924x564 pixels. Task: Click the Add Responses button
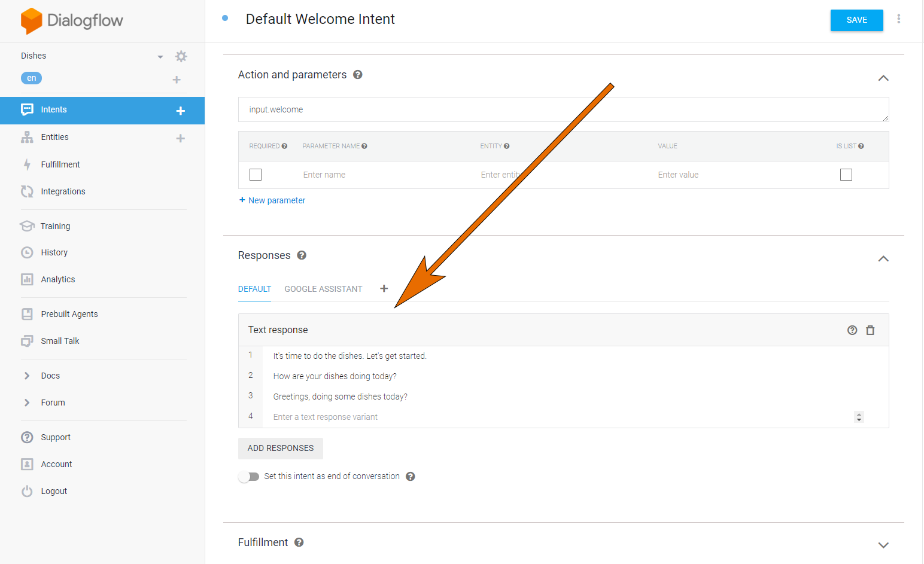click(x=280, y=448)
